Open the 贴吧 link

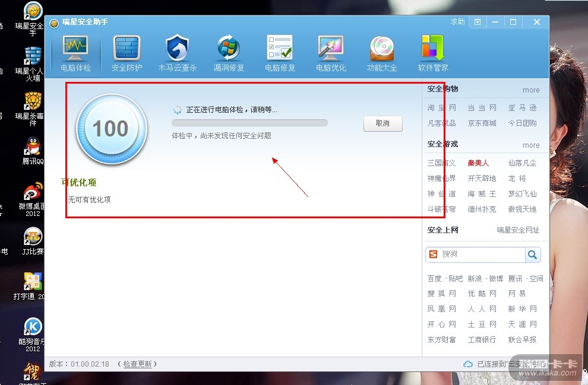(456, 278)
